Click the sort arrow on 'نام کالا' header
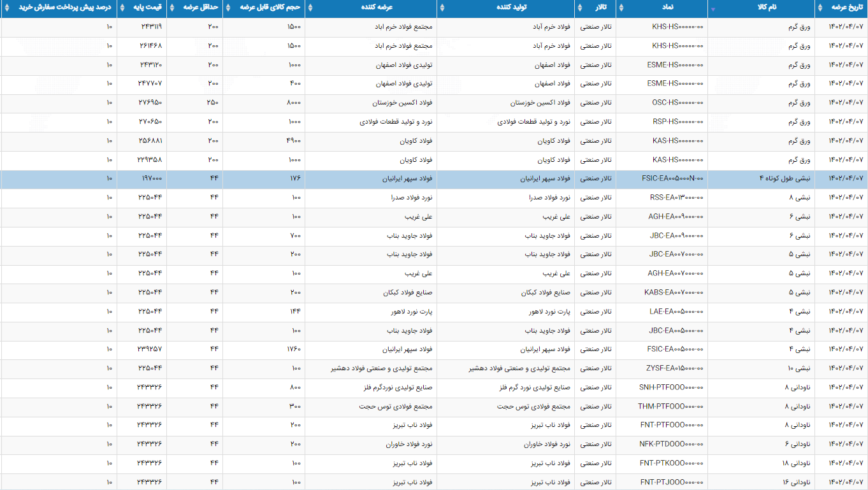868x490 pixels. [x=712, y=9]
